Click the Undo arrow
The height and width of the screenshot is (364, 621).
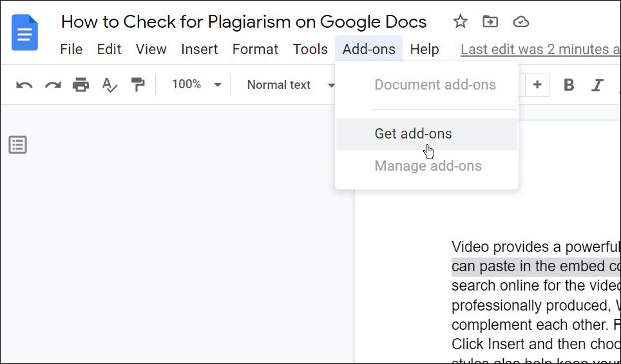[x=24, y=85]
